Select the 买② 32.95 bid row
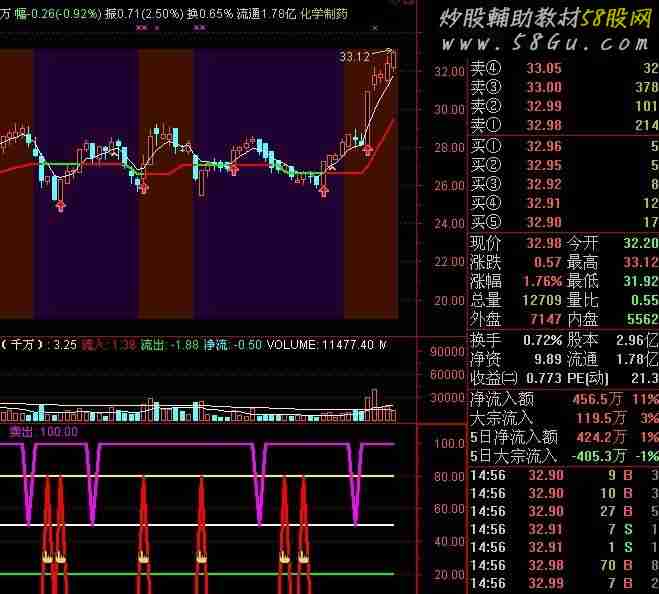Screen dimensions: 659x594 coord(564,165)
